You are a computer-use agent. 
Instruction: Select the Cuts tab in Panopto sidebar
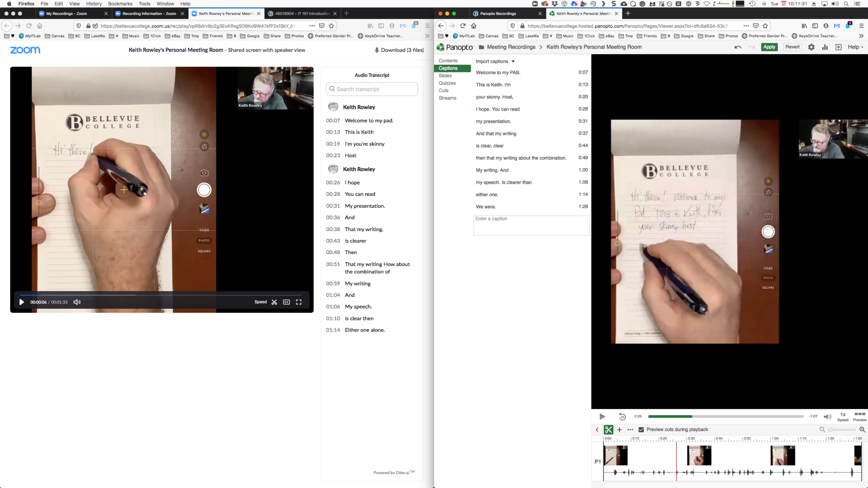pos(443,91)
